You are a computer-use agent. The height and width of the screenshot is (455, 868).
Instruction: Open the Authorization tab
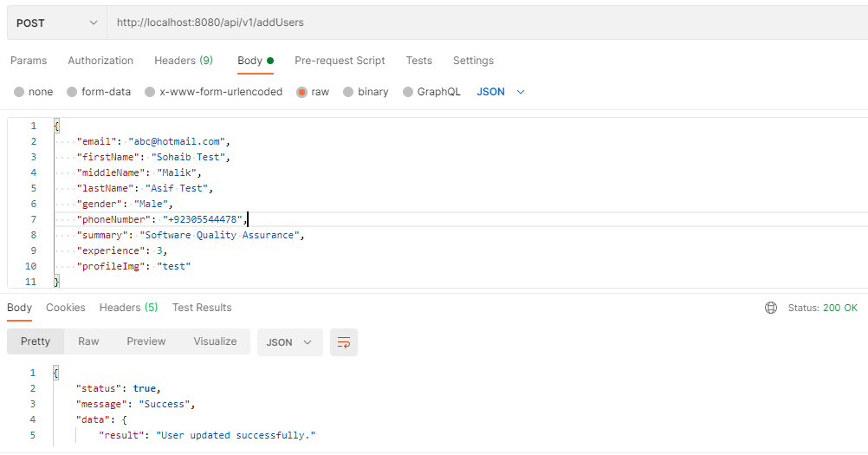click(x=100, y=61)
